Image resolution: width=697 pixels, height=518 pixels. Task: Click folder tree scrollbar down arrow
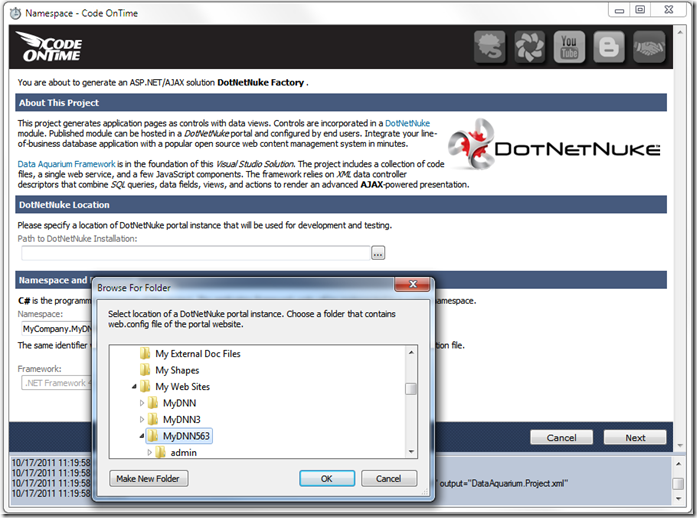pyautogui.click(x=411, y=452)
